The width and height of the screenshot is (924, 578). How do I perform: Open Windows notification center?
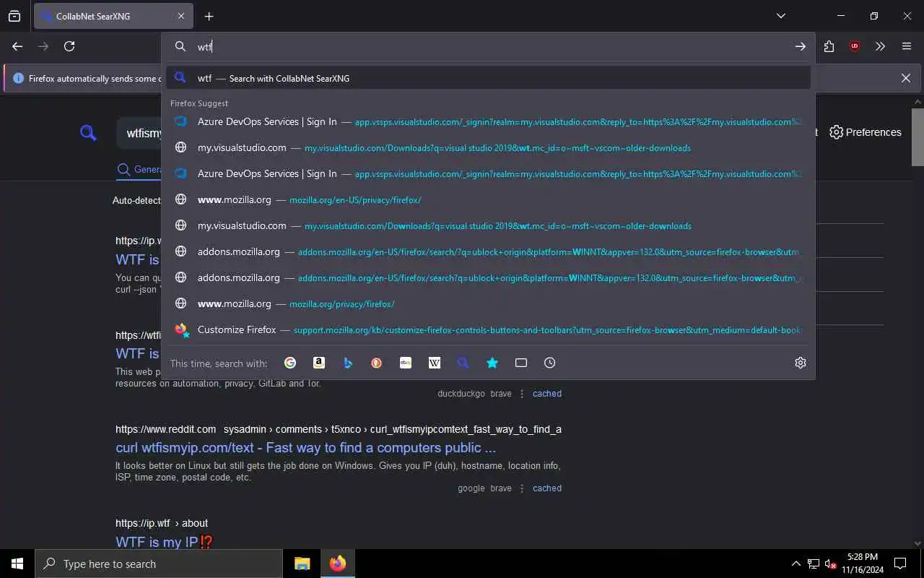pos(900,564)
